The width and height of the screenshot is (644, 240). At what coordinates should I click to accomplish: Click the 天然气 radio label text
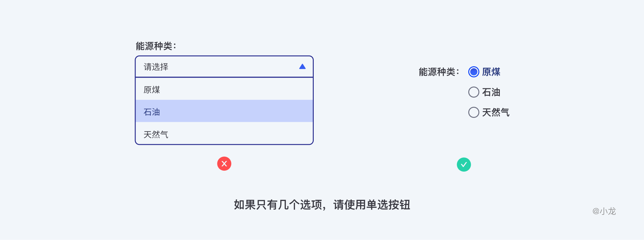[496, 112]
